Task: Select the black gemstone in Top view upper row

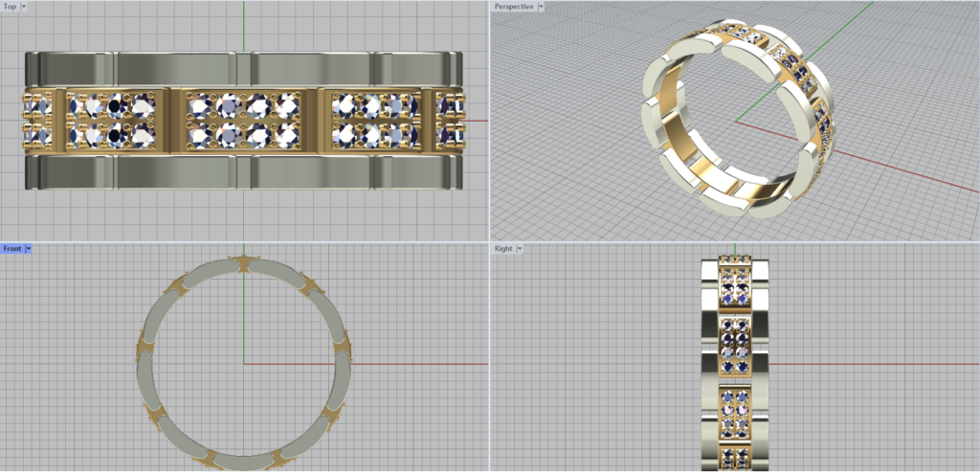Action: [x=117, y=104]
